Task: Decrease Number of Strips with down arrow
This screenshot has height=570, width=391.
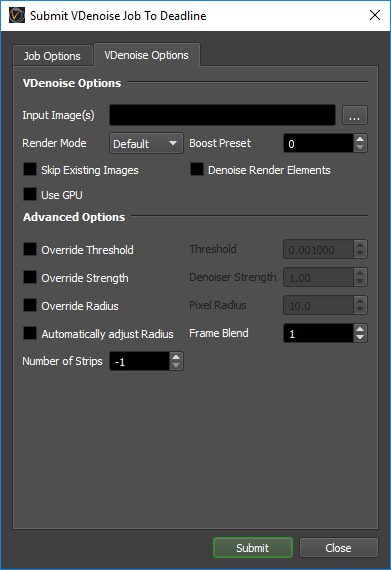Action: tap(176, 366)
